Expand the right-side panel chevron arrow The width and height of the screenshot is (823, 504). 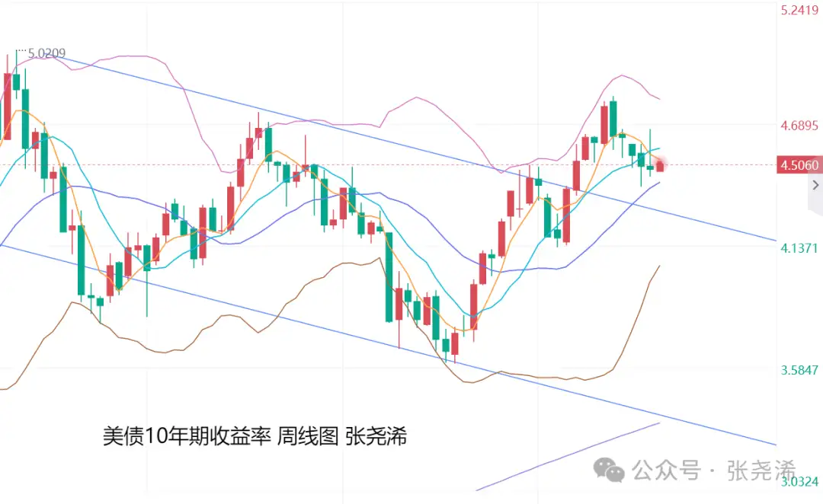[x=816, y=185]
